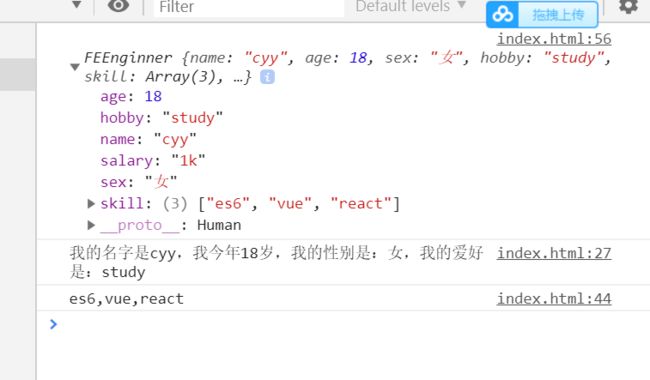Open console settings gear icon
Viewport: 650px width, 380px height.
coord(628,6)
